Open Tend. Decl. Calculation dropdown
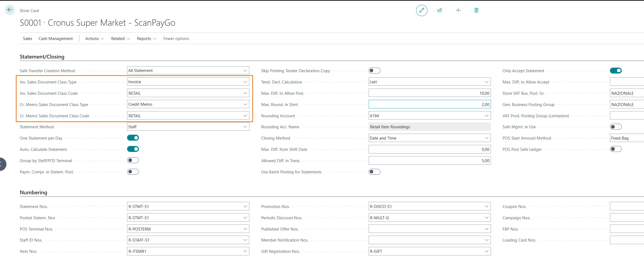644x263 pixels. pyautogui.click(x=487, y=82)
